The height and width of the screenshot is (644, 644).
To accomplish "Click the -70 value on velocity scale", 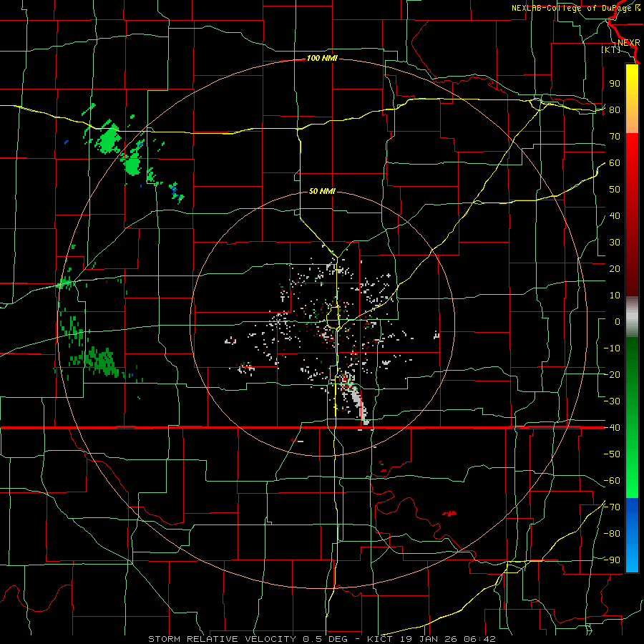I will tap(612, 507).
